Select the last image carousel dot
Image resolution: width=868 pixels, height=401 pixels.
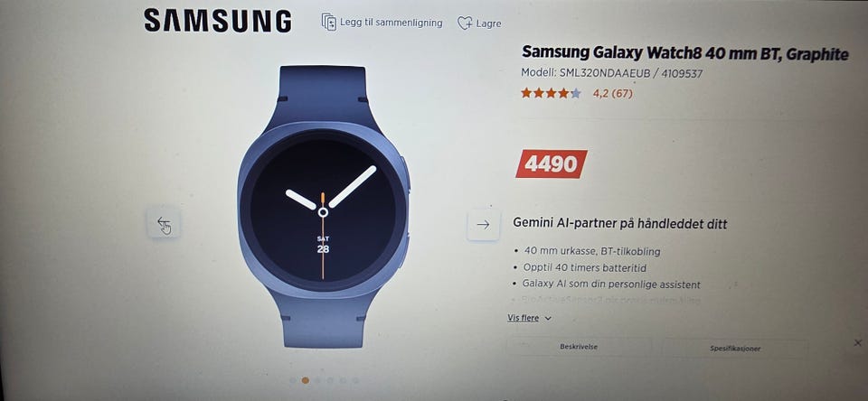point(355,380)
